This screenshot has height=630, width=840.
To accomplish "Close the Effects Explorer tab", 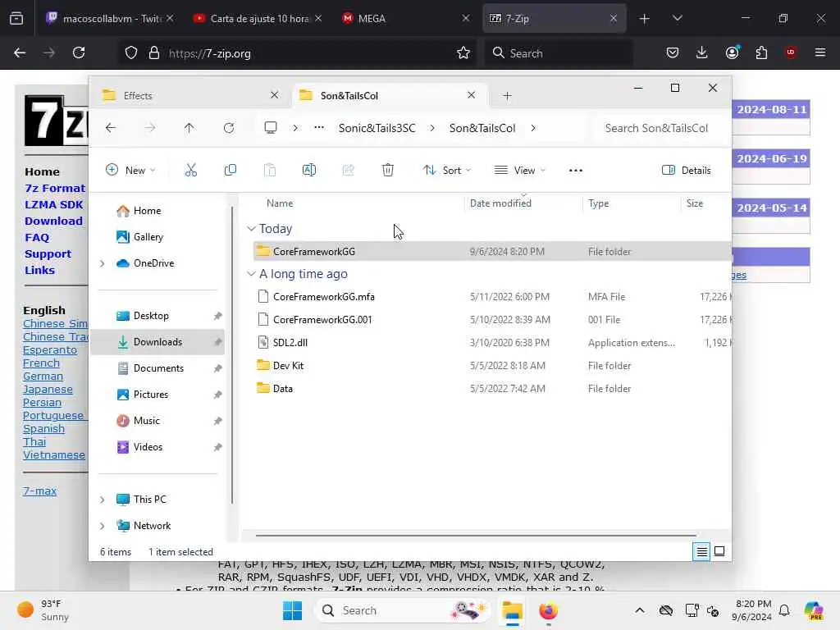I will tap(274, 95).
